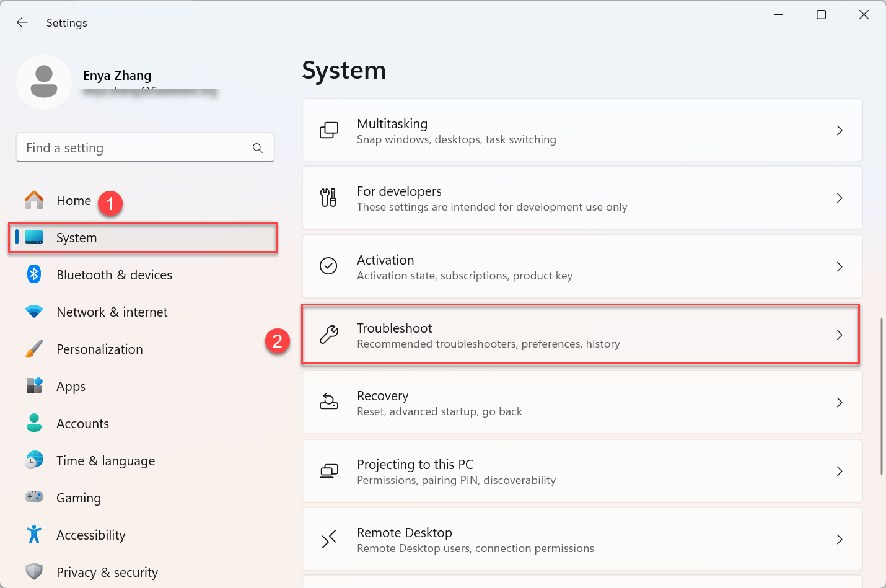
Task: Expand Multitasking using its chevron arrow
Action: (x=840, y=131)
